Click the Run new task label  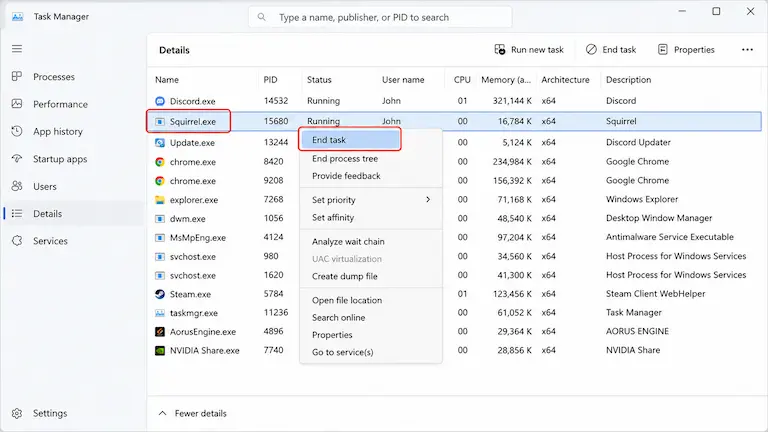tap(537, 49)
